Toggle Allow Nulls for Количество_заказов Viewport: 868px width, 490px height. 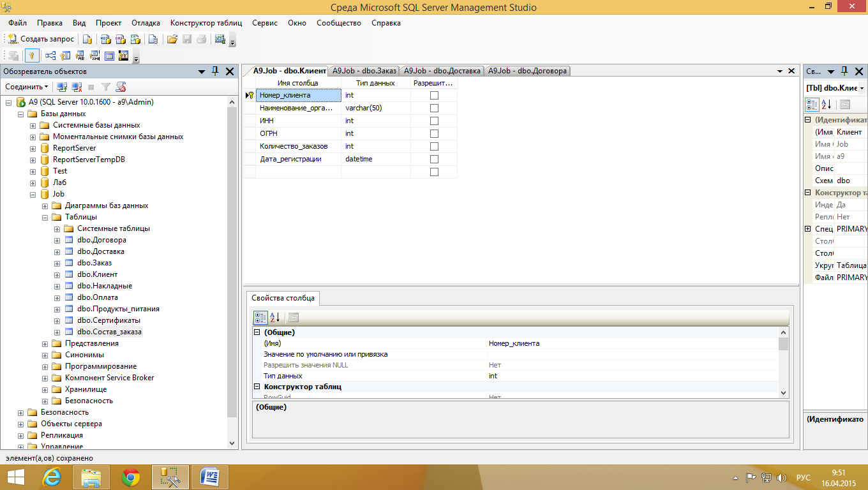coord(434,146)
